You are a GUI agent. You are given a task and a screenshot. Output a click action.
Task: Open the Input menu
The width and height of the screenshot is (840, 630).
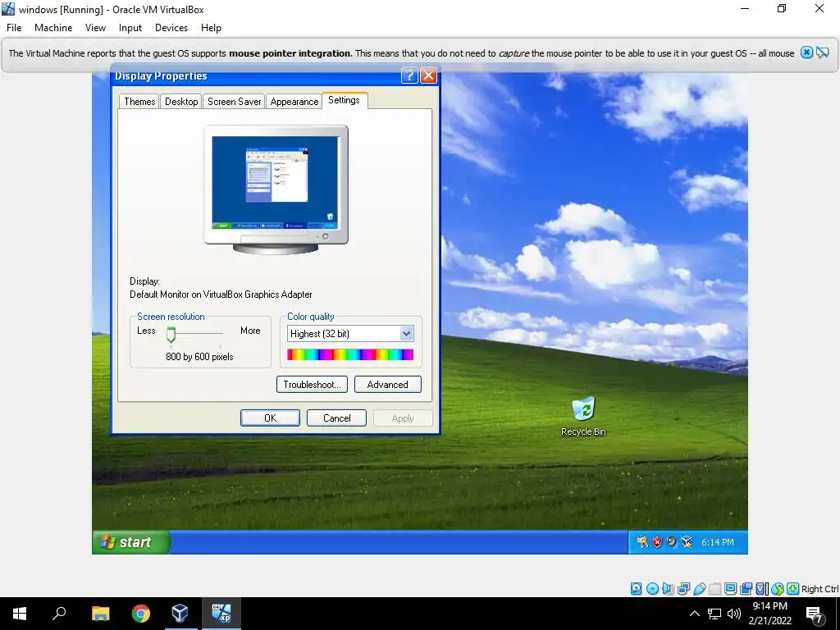pos(130,28)
